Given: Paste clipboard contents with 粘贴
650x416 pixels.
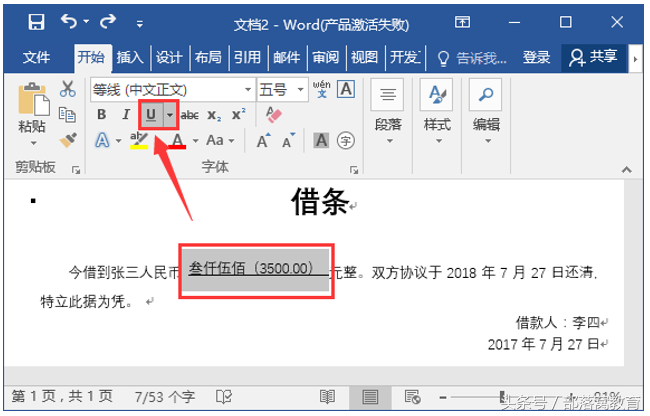Looking at the screenshot, I should click(33, 107).
